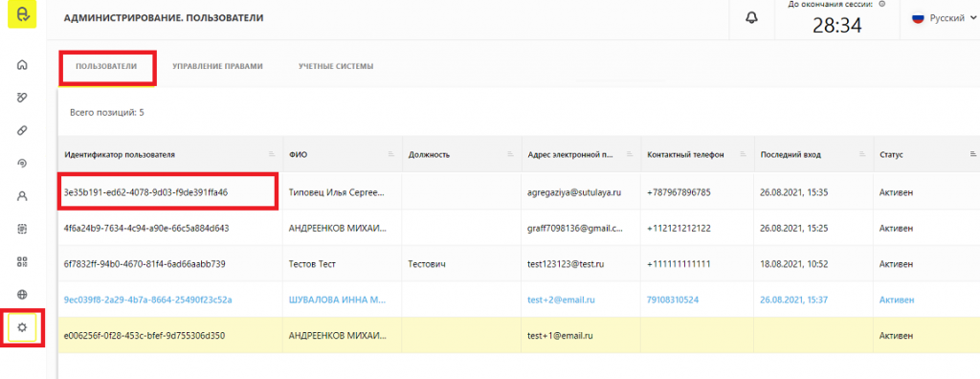Open column menu icon for Адрес электронной почты
This screenshot has width=980, height=379.
point(630,154)
